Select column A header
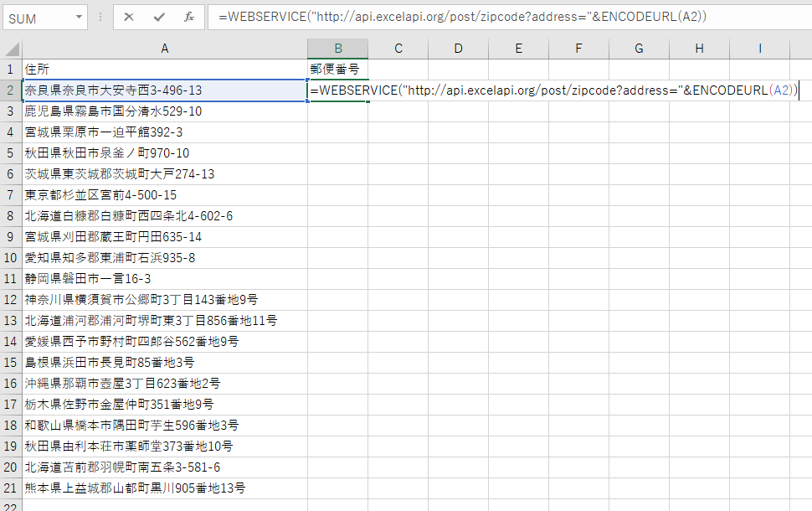This screenshot has height=511, width=812. pyautogui.click(x=164, y=49)
